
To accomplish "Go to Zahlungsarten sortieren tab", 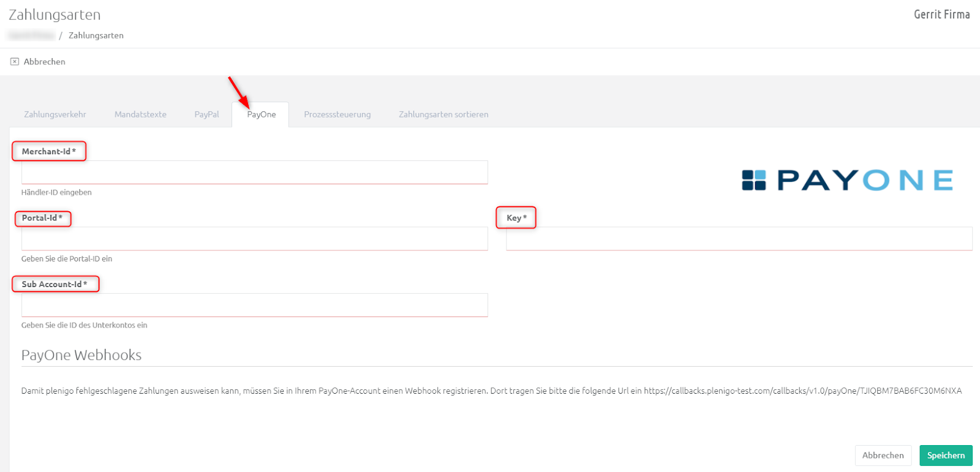I will click(443, 114).
